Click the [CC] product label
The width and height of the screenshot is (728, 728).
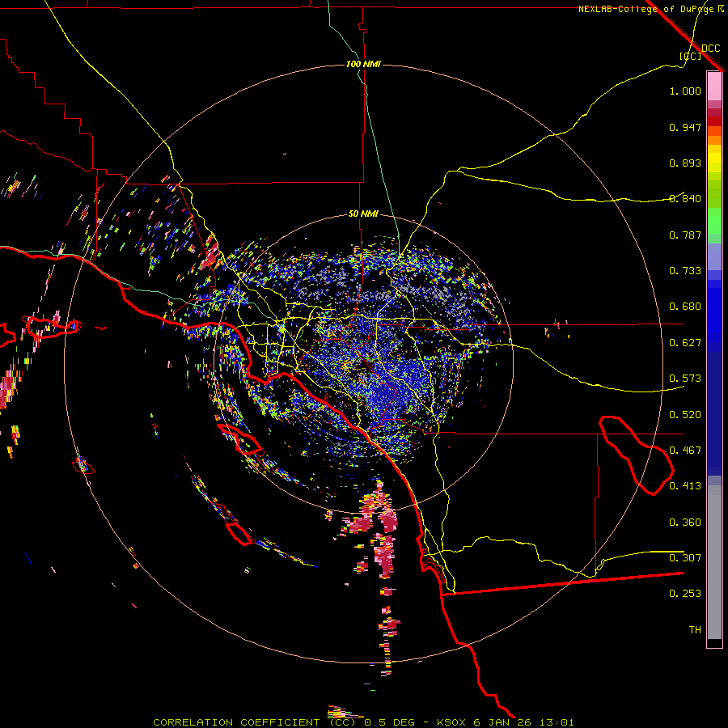[691, 56]
